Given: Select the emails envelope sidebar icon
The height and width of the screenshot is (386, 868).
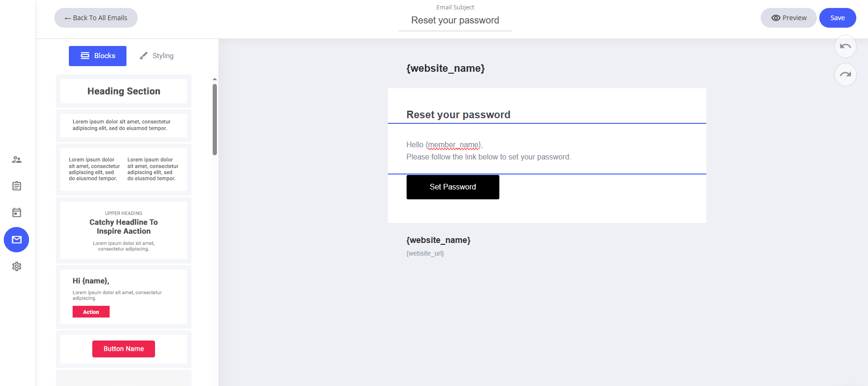Looking at the screenshot, I should (x=17, y=240).
